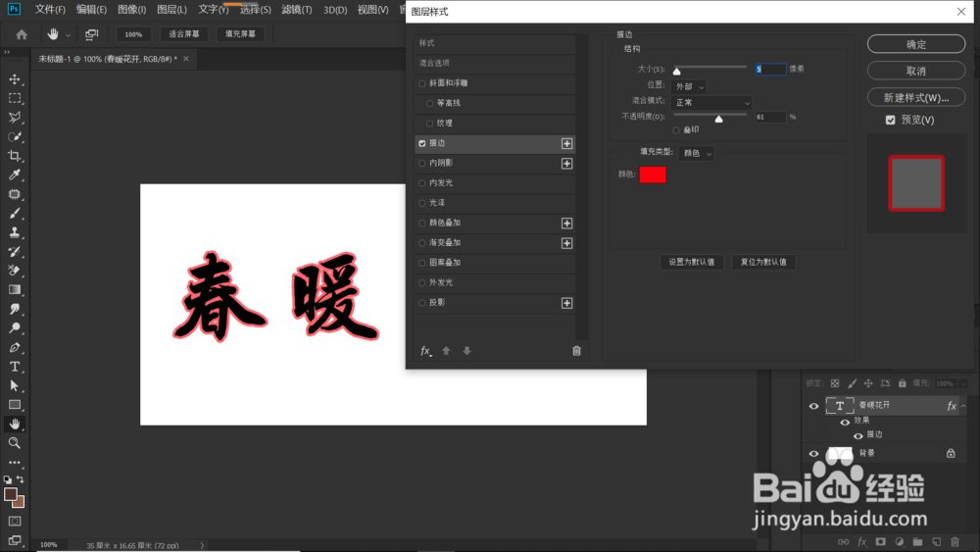
Task: Add another Drop Shadow with plus
Action: point(566,303)
